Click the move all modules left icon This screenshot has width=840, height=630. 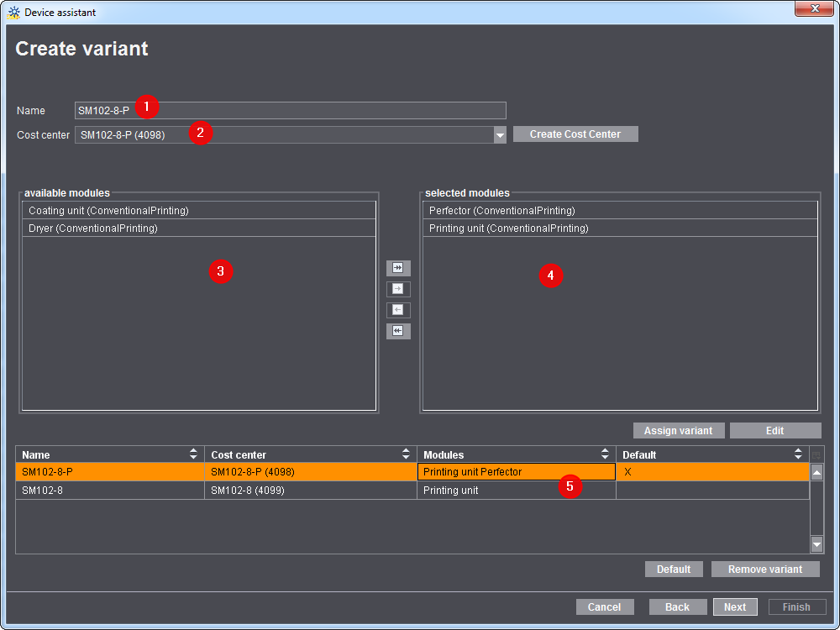tap(398, 331)
